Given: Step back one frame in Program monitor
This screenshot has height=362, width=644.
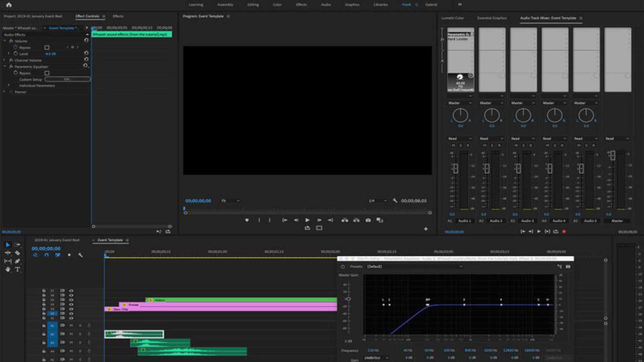Looking at the screenshot, I should (x=296, y=220).
